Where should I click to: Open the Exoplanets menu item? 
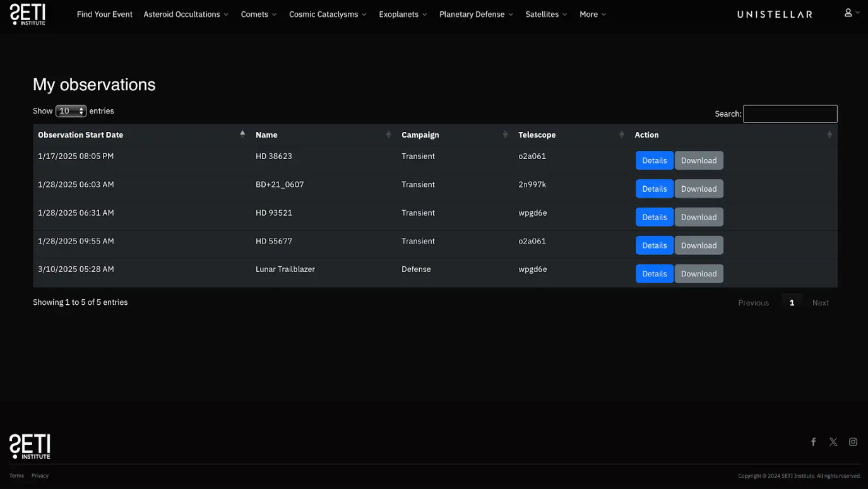click(x=403, y=15)
